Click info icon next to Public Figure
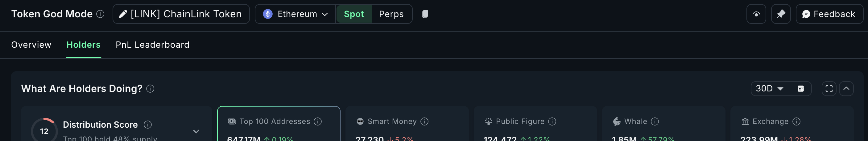This screenshot has width=868, height=141. 552,121
